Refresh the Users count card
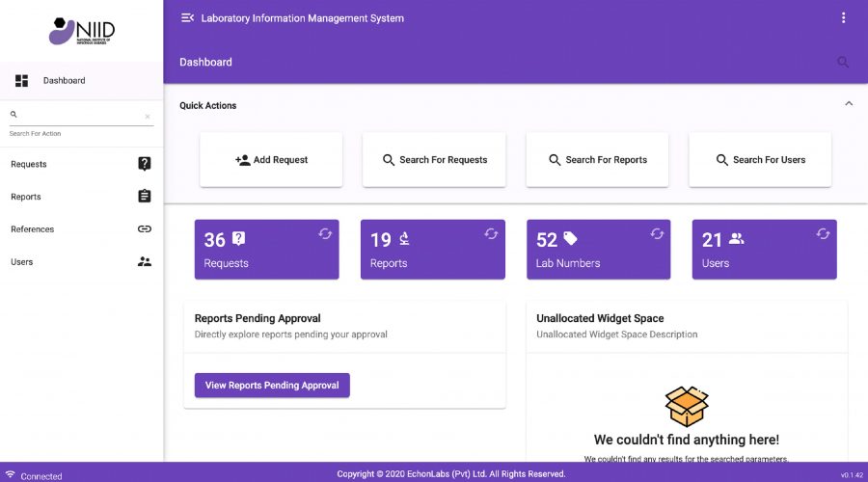 [823, 234]
